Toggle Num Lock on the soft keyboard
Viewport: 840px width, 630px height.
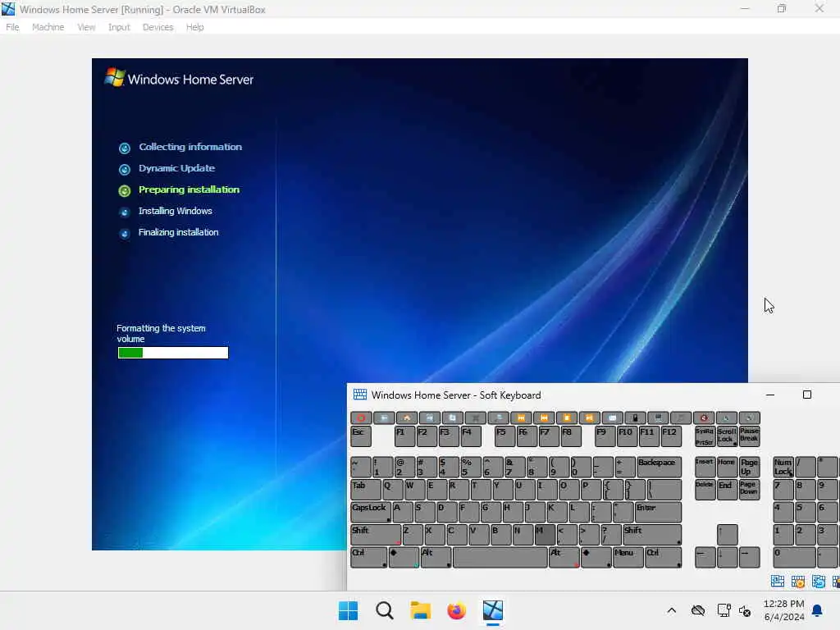coord(783,467)
